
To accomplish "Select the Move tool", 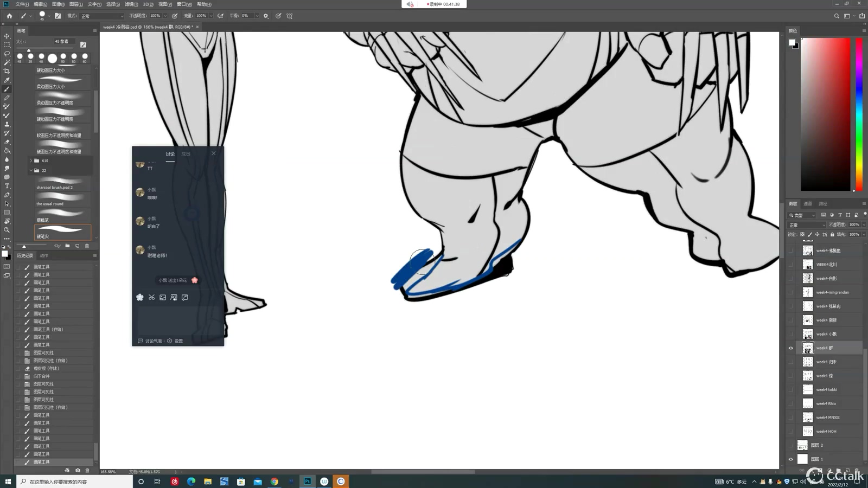I will [7, 36].
